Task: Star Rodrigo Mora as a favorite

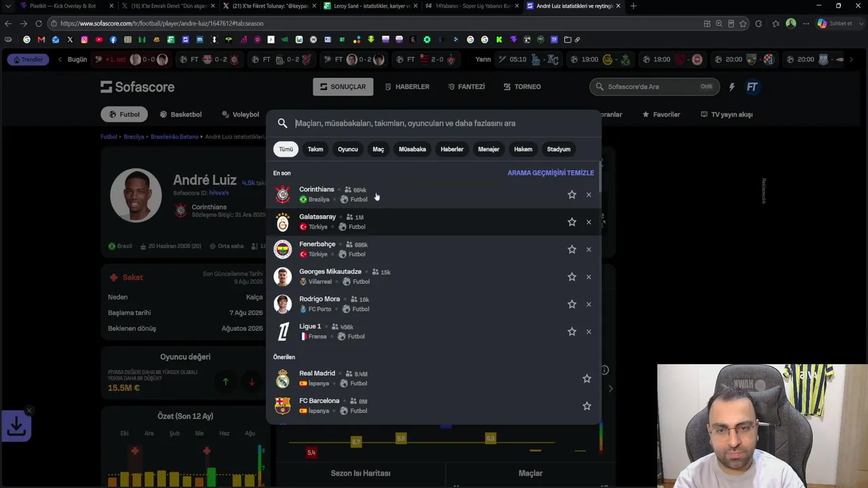Action: 572,304
